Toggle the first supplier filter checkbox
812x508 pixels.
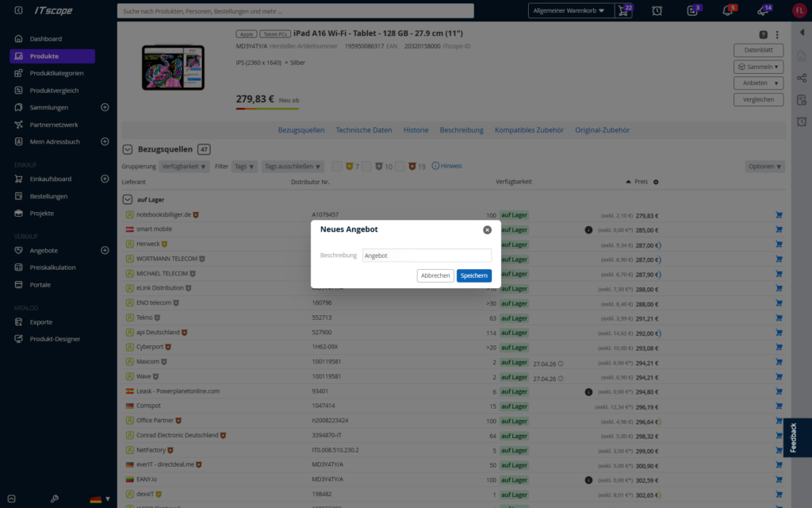336,167
